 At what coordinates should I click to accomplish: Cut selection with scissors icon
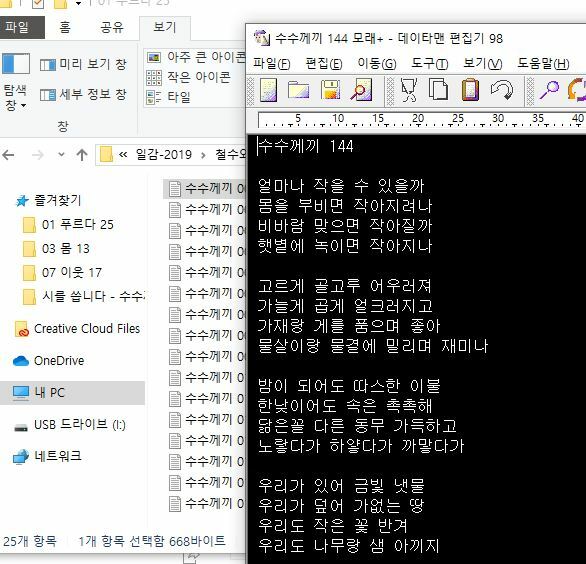(408, 90)
